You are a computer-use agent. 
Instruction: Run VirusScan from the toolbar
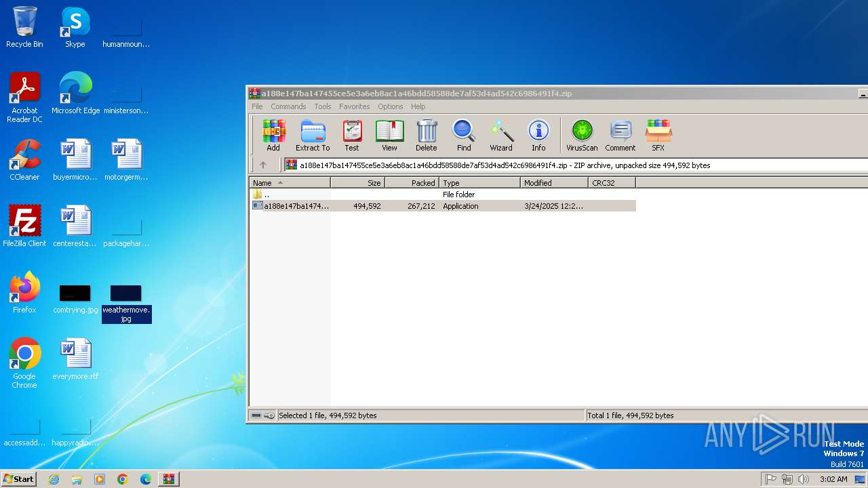[x=582, y=135]
